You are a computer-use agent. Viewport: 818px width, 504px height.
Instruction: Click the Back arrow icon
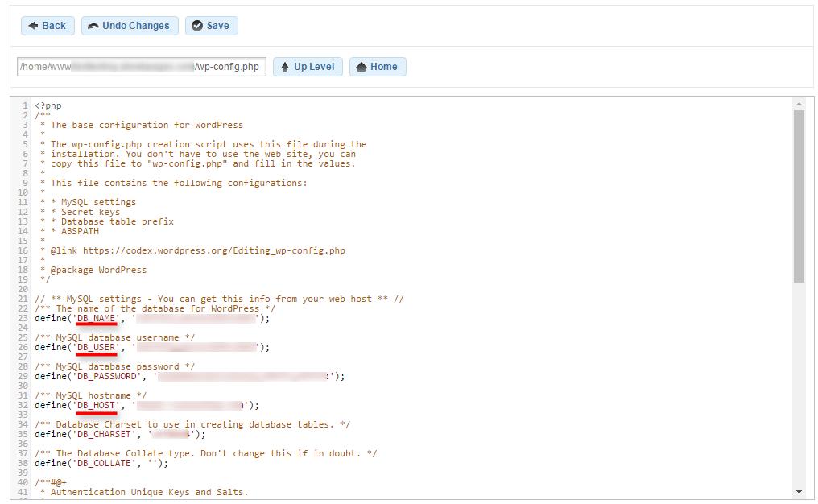coord(34,26)
